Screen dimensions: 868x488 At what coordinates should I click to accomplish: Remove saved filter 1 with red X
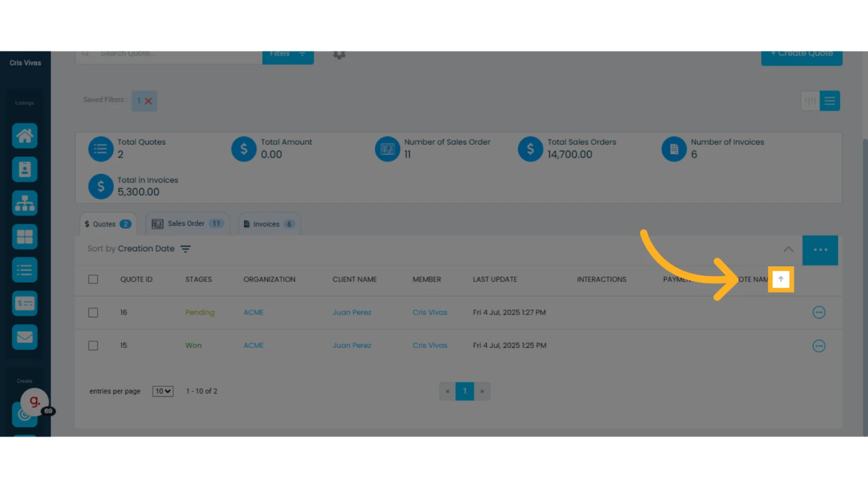(x=148, y=101)
